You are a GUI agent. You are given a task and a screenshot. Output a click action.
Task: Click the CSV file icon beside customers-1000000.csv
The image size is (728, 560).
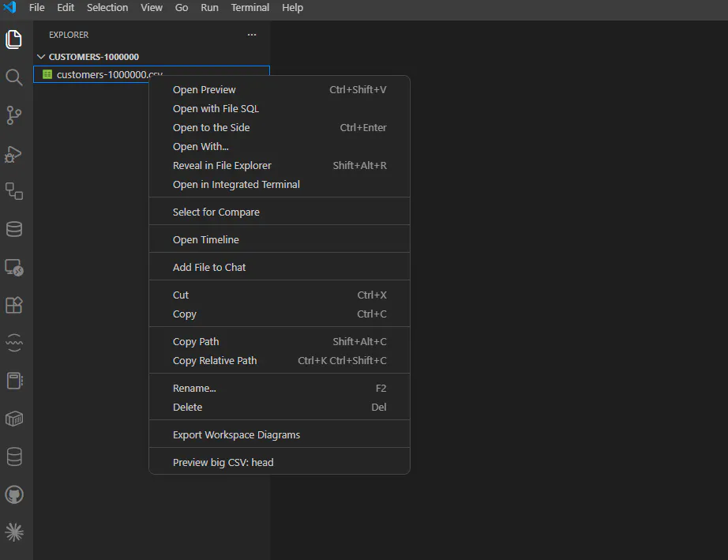pyautogui.click(x=47, y=74)
